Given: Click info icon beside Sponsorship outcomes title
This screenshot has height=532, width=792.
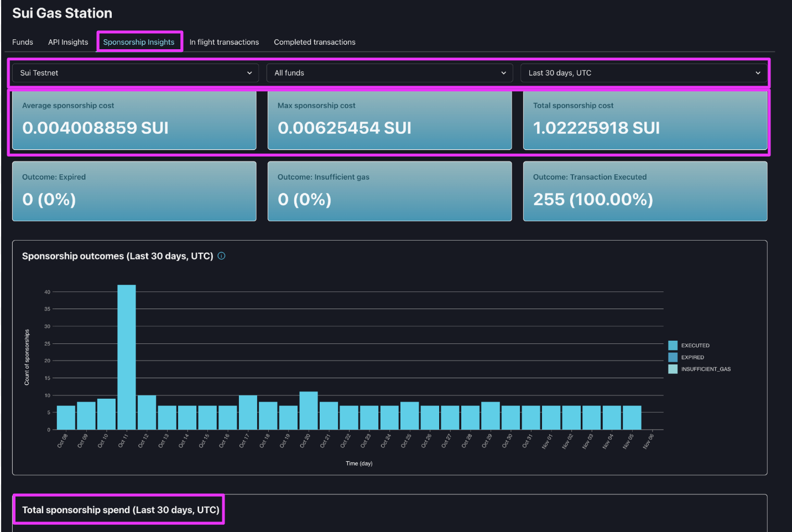Looking at the screenshot, I should coord(221,256).
